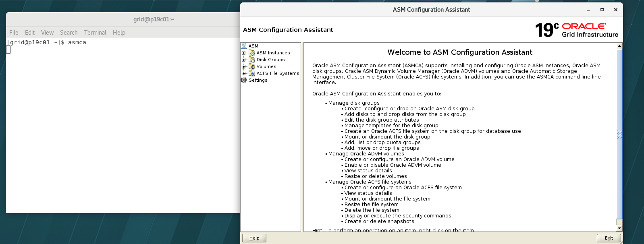Click 'Manage disk groups' bullet text
This screenshot has height=244, width=644.
coord(354,103)
